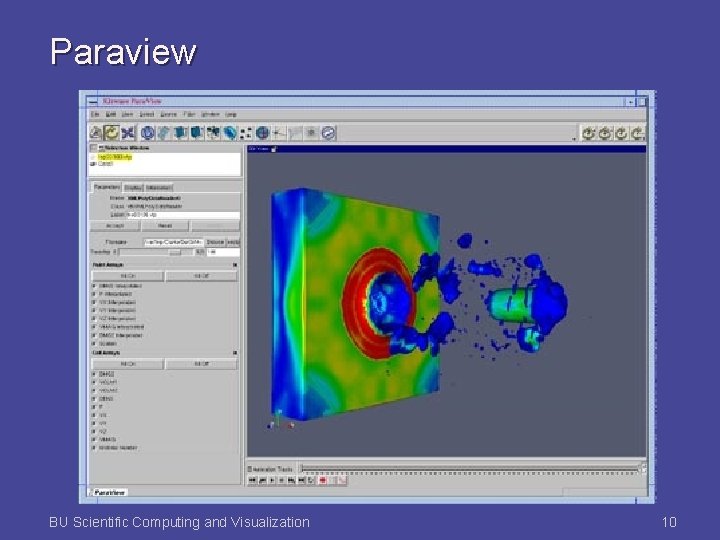Click the Label text field

pos(183,215)
